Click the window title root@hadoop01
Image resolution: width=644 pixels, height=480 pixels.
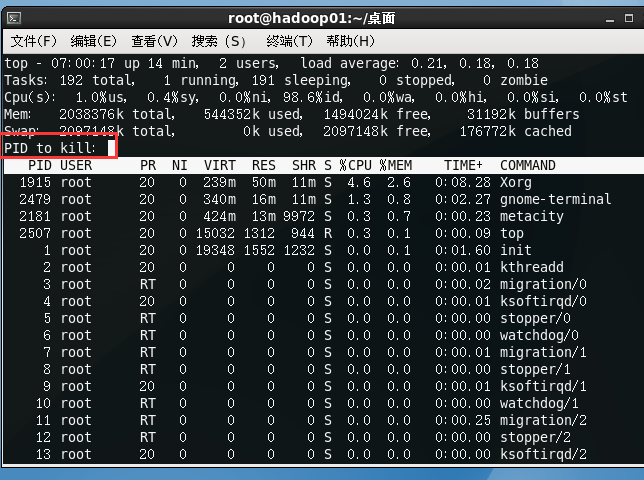tap(312, 18)
